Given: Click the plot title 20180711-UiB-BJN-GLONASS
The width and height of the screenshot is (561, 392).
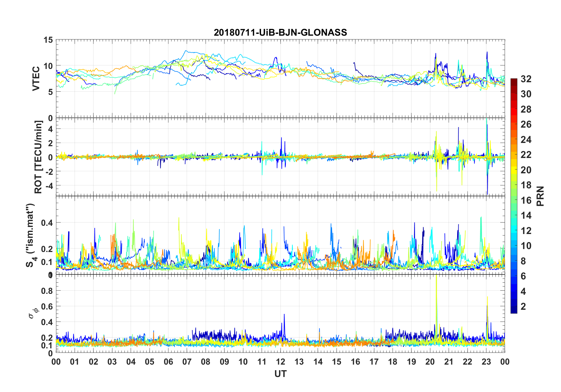Looking at the screenshot, I should point(280,32).
